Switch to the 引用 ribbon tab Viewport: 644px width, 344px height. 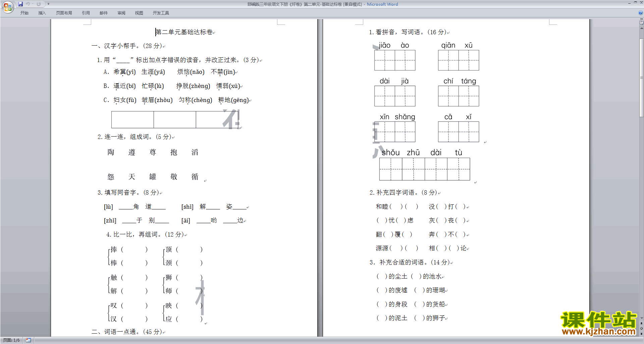click(86, 13)
